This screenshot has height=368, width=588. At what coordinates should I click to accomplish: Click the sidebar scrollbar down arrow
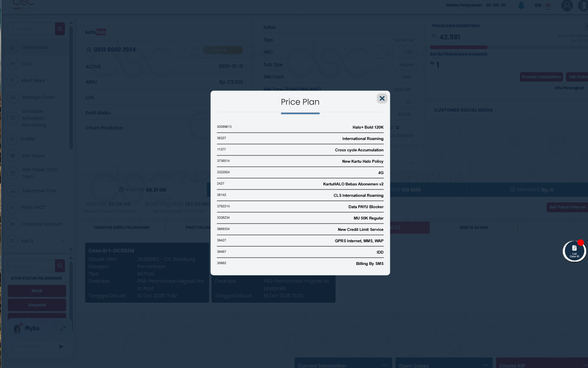(71, 249)
